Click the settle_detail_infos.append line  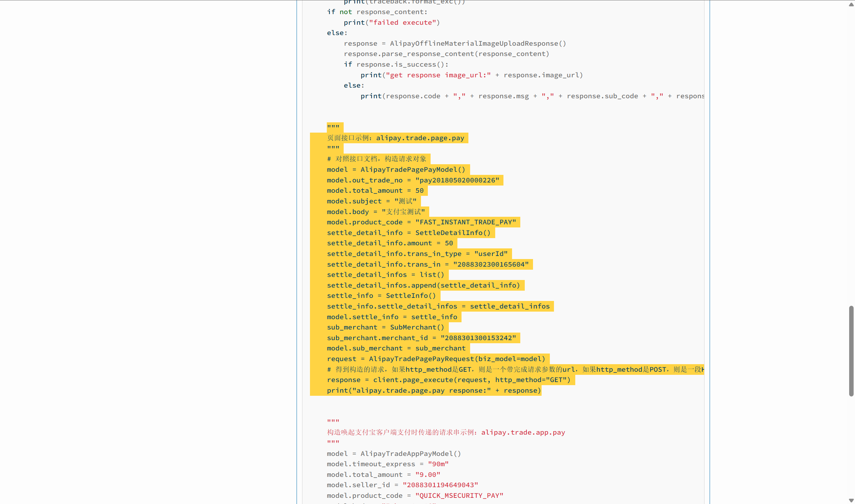coord(423,285)
